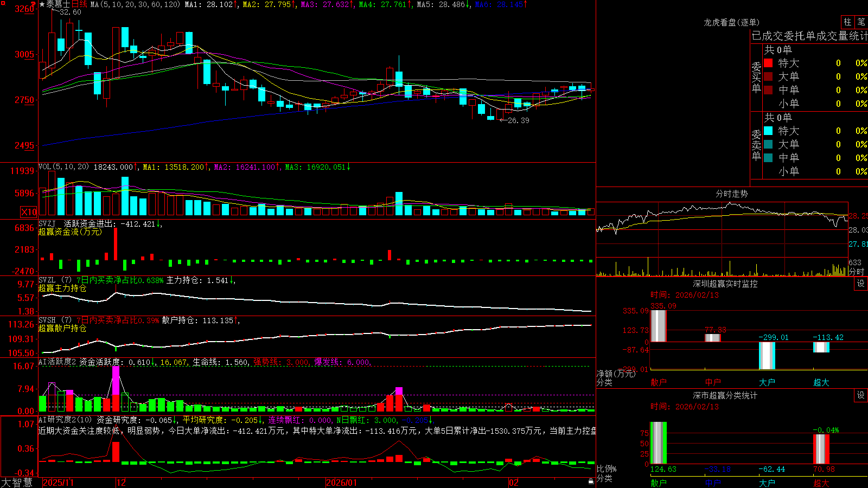Click the 已成交委托单成交量统计 header

coord(809,36)
